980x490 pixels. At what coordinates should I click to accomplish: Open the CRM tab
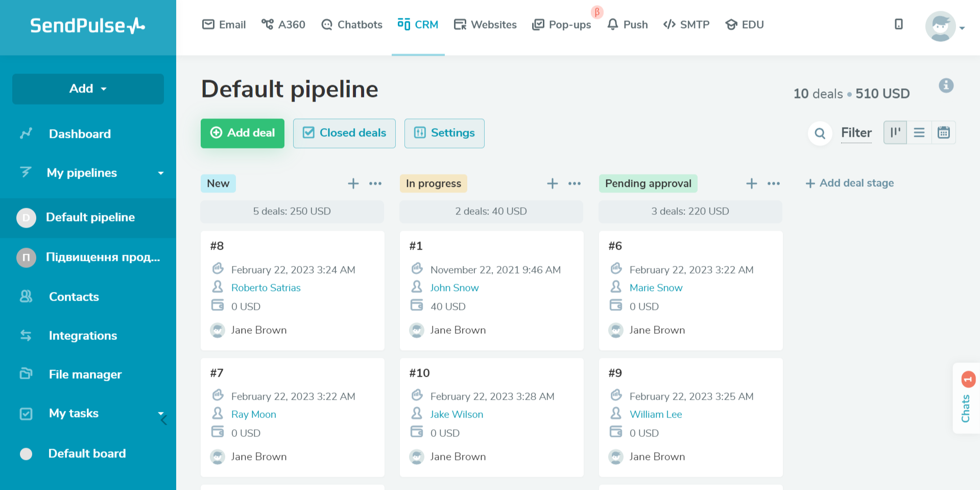pos(418,24)
